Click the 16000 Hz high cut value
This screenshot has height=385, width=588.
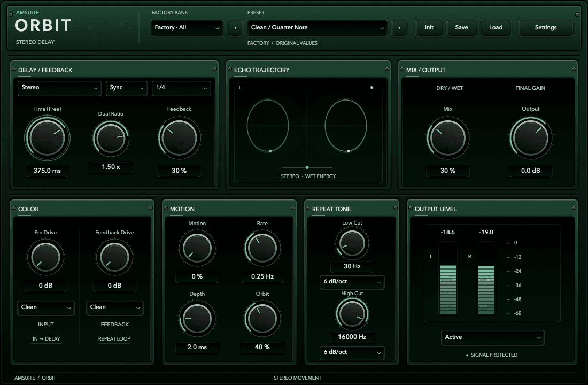tap(352, 337)
